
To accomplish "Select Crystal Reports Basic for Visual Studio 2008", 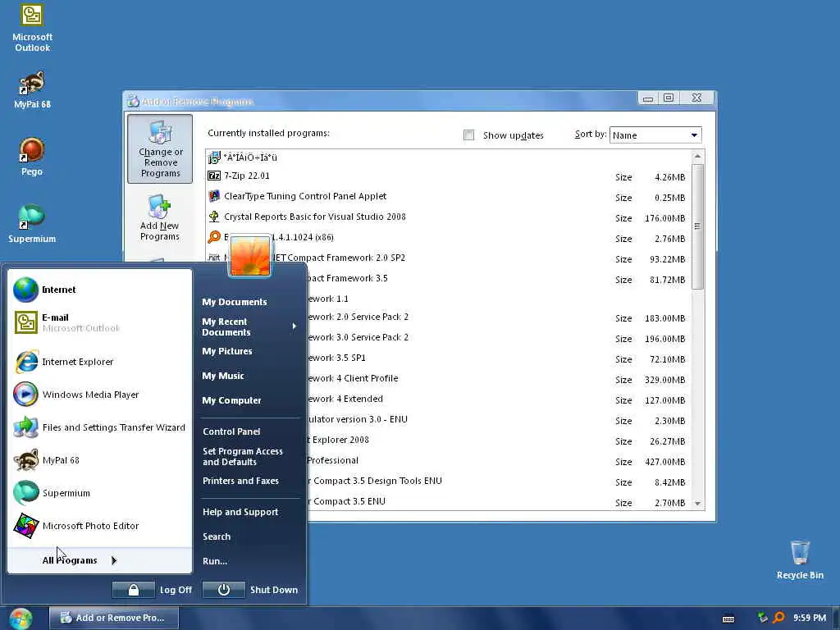I will tap(449, 217).
